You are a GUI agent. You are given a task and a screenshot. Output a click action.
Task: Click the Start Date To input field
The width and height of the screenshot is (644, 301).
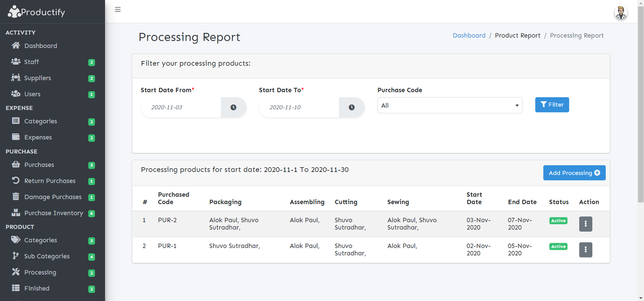click(x=299, y=107)
